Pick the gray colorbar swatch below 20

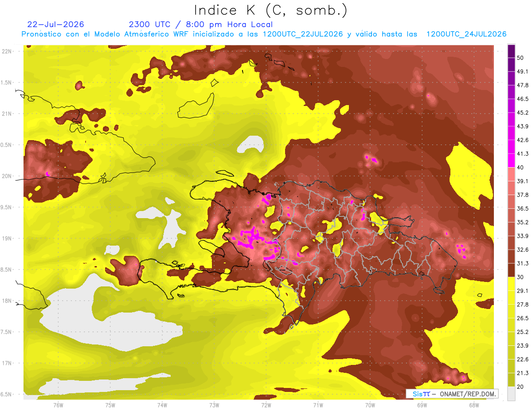(x=511, y=394)
